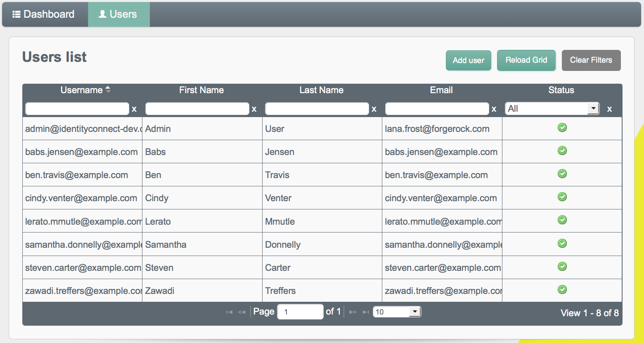Sort by the Username column header

click(x=82, y=90)
